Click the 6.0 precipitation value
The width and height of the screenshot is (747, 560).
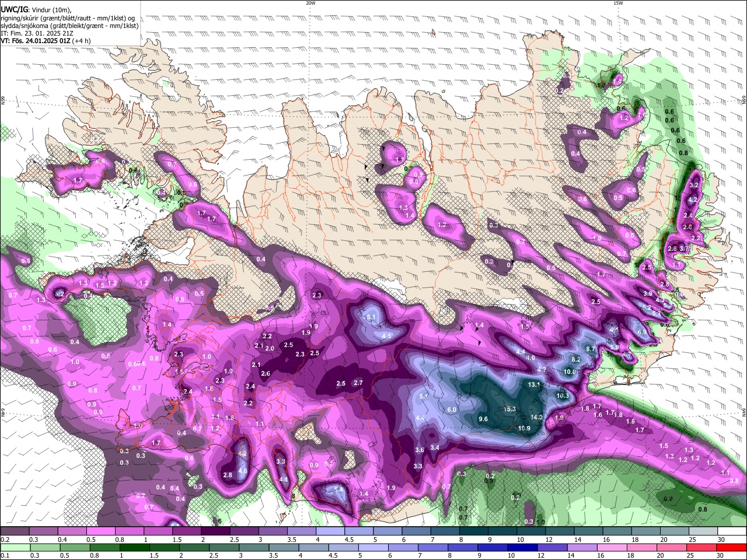coord(452,409)
